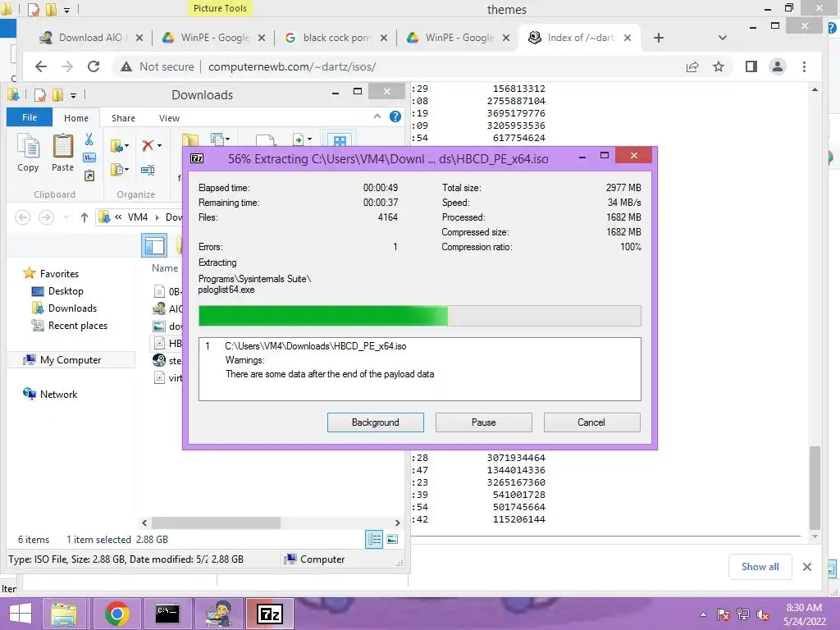Click the Background button in 7-Zip dialog
840x630 pixels.
pos(375,422)
